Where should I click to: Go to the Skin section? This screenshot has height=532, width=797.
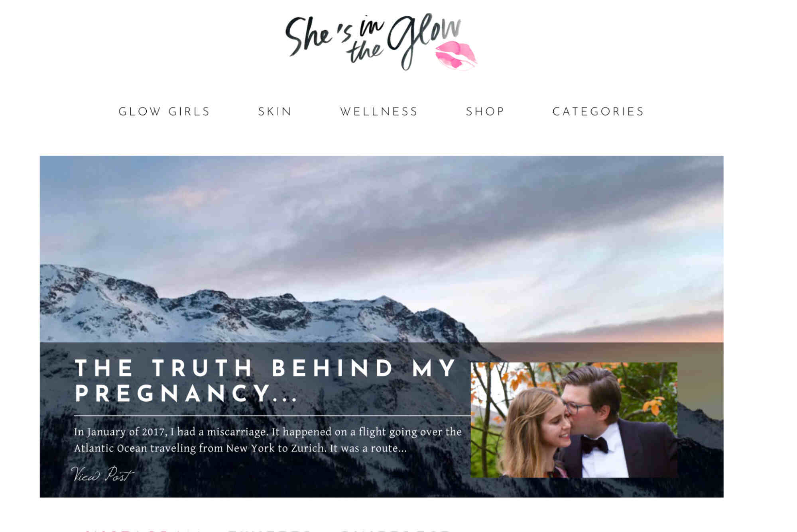[x=275, y=112]
